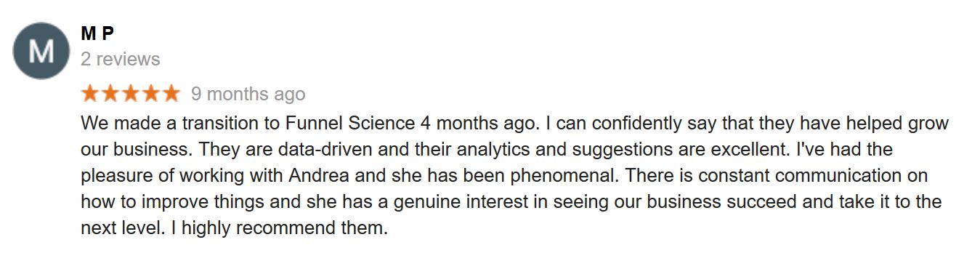Select the fifth orange rating star
This screenshot has height=277, width=980.
point(171,94)
